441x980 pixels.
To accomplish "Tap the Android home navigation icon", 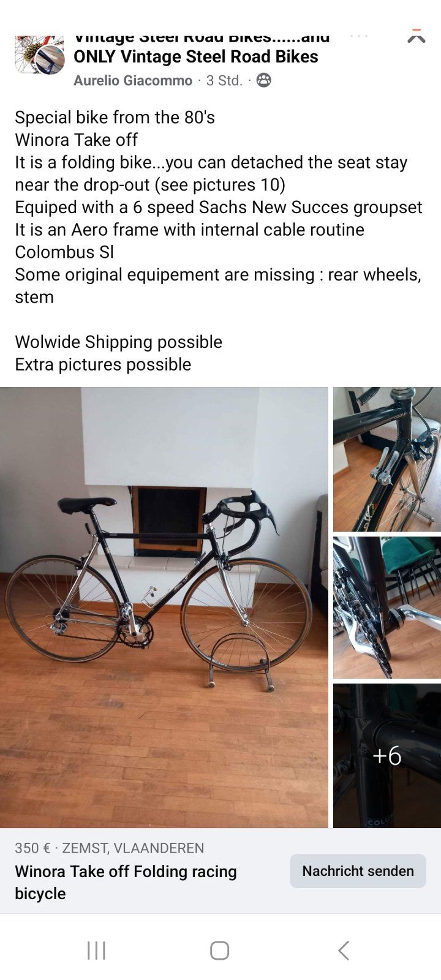I will pos(220,950).
